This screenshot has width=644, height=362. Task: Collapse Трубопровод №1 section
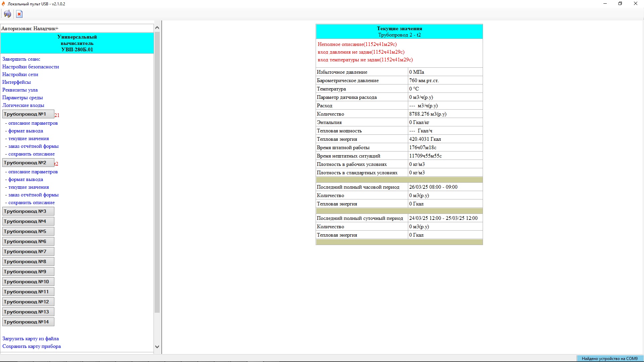point(28,114)
